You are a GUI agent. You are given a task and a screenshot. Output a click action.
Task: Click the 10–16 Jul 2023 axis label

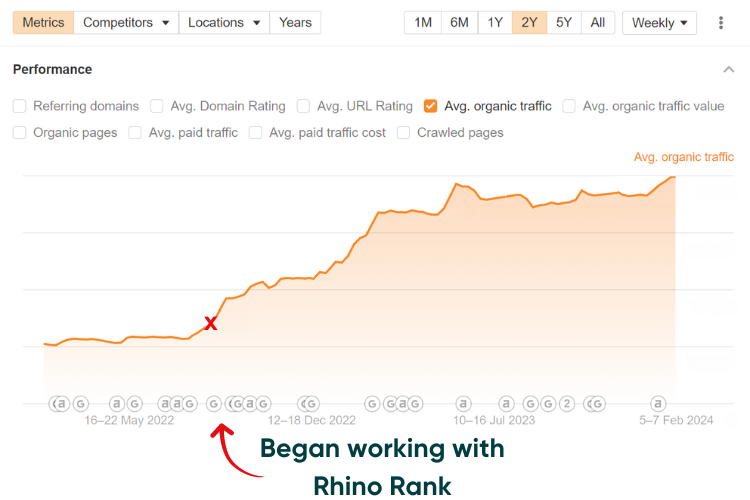pyautogui.click(x=494, y=420)
